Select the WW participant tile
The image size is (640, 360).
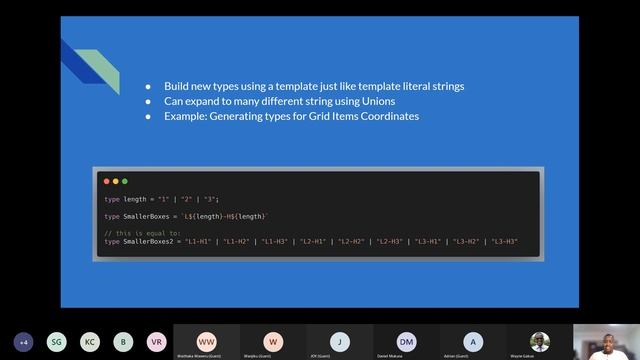pyautogui.click(x=207, y=342)
